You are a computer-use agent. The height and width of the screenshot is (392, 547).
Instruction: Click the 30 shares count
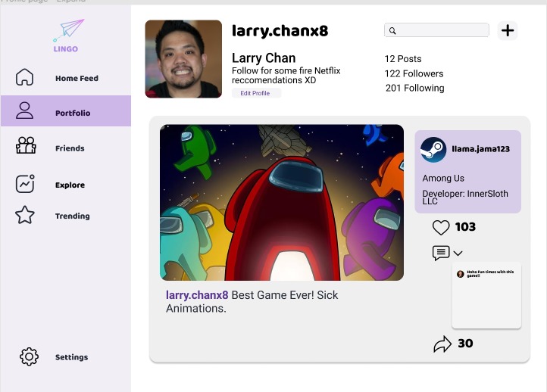(x=465, y=344)
